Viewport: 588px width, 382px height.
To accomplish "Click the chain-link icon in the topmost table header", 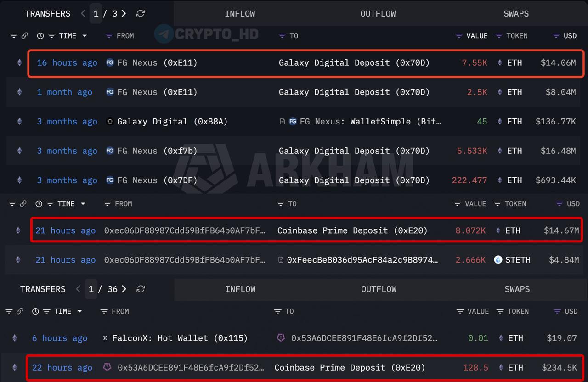I will 25,35.
